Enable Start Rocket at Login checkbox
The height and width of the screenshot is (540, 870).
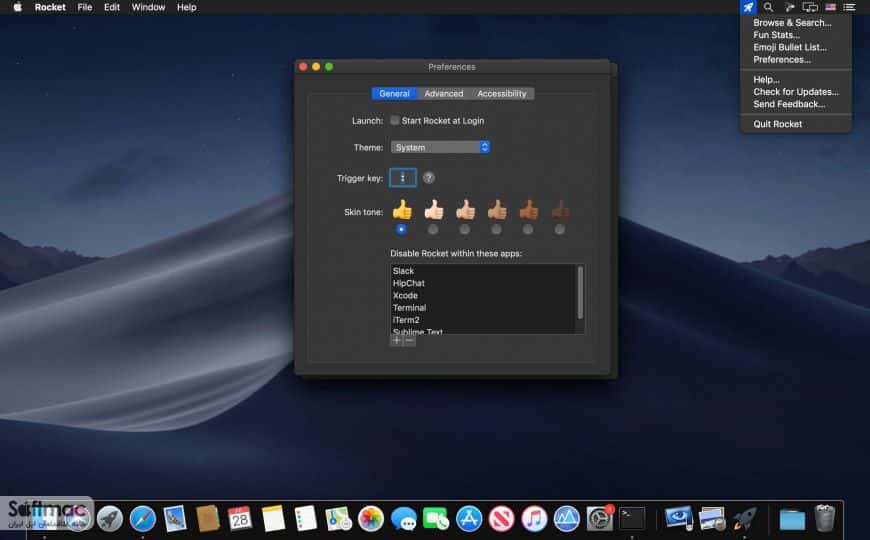pyautogui.click(x=394, y=120)
